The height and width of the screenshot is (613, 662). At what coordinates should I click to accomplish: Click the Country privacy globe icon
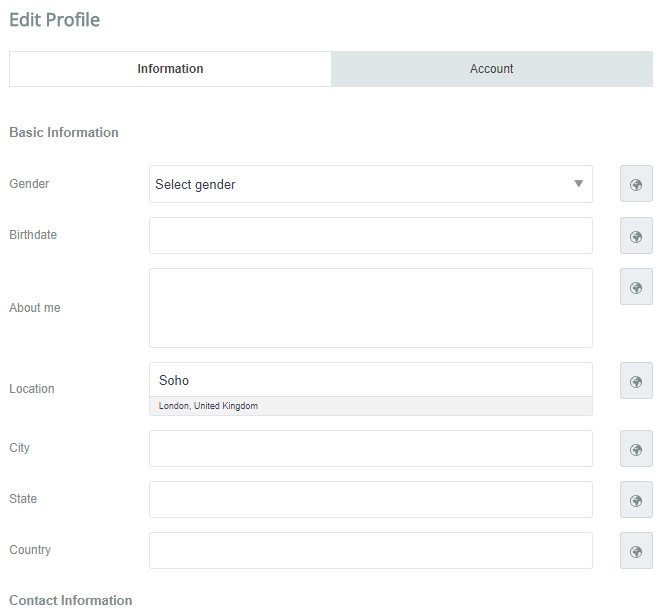pos(636,551)
